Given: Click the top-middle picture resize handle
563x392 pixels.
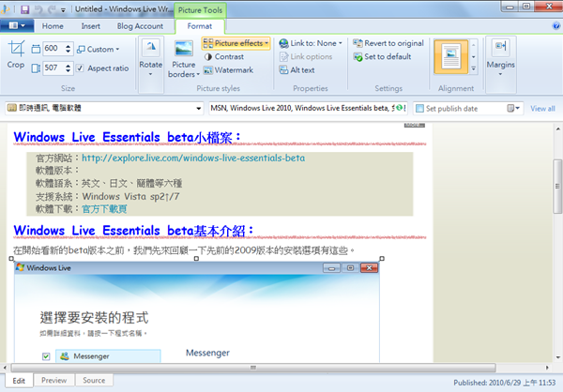Looking at the screenshot, I should pos(196,259).
